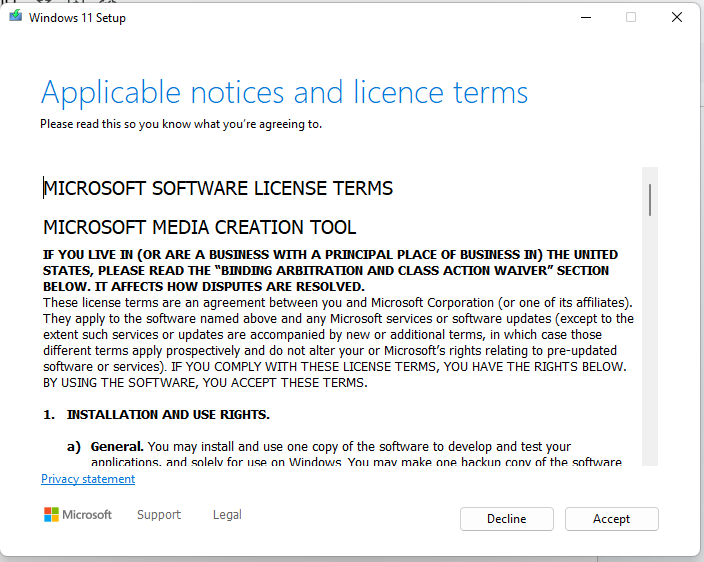The image size is (704, 562).
Task: Close the Windows 11 Setup window
Action: [677, 18]
